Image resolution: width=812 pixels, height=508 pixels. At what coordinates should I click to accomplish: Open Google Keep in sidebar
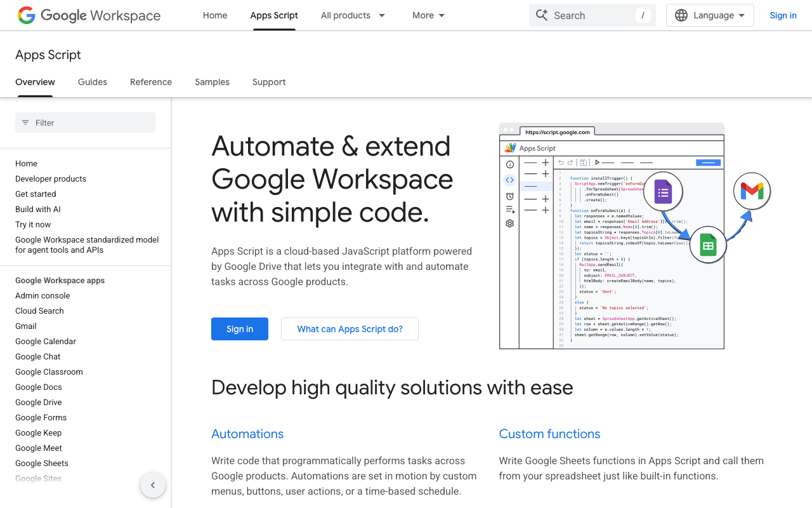click(38, 433)
